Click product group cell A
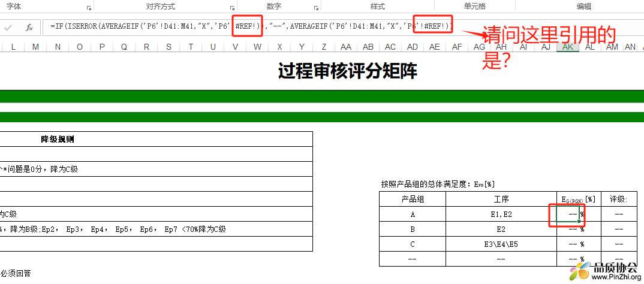Screen dimensions: 644x284 (x=413, y=214)
